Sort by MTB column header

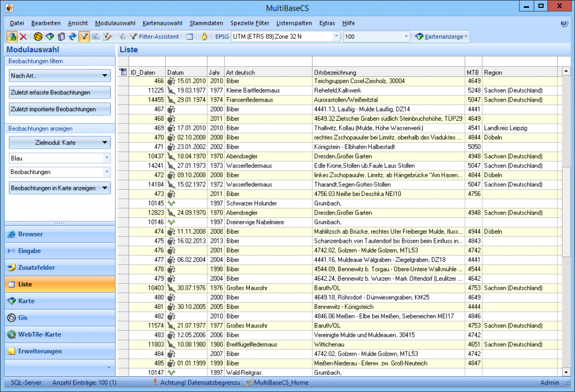(473, 72)
